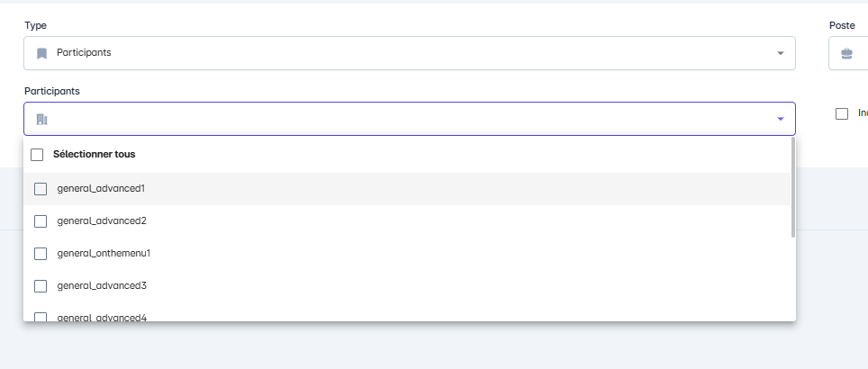Choose the general_advanced1 list option
Screen dimensions: 868x369
click(101, 189)
